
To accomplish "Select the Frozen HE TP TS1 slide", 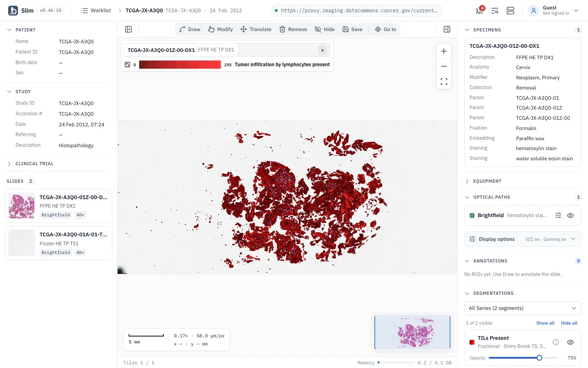I will point(58,243).
